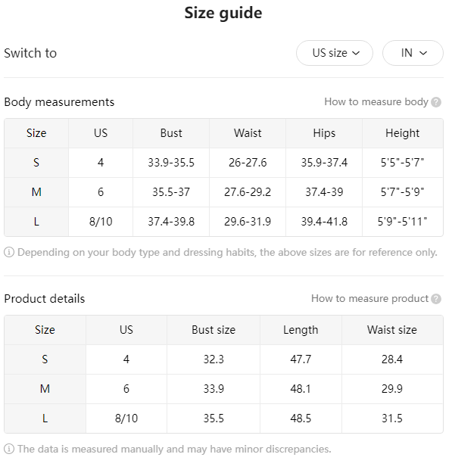Screen dimensions: 452x476
Task: Click the help icon beside How to measure body
Action: [x=436, y=102]
